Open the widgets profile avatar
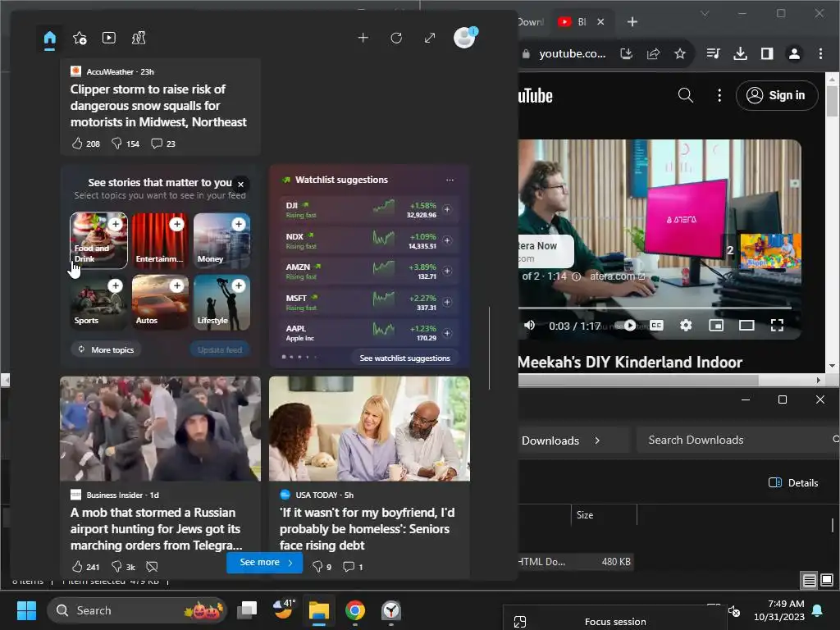The image size is (840, 630). (x=464, y=38)
